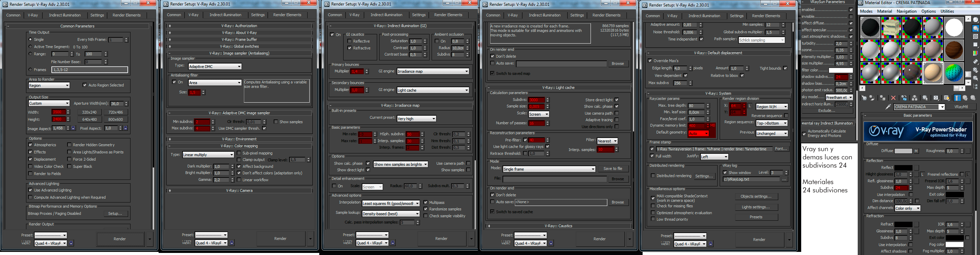The width and height of the screenshot is (980, 255).
Task: Click Go Forward to Sibling icon
Action: click(973, 98)
